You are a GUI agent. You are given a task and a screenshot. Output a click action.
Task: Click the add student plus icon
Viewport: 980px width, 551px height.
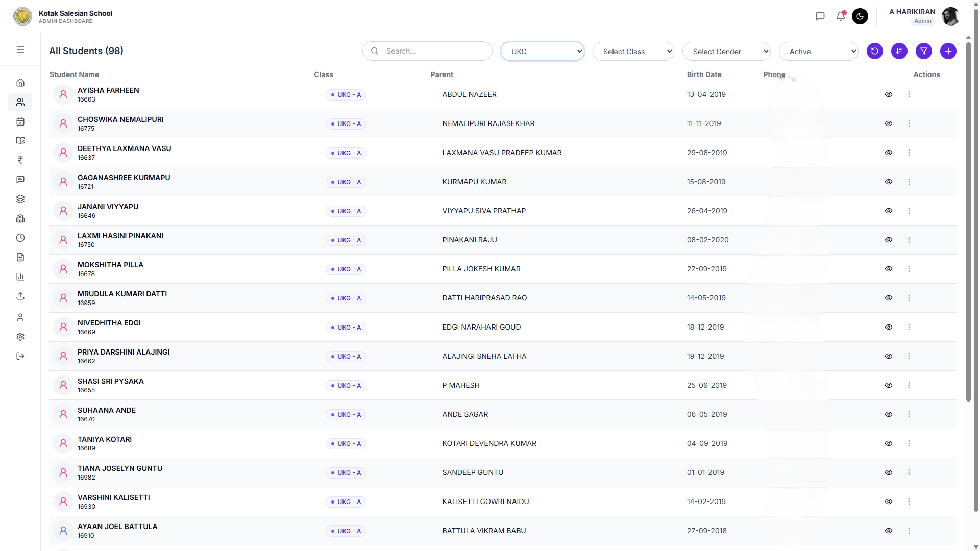point(948,51)
